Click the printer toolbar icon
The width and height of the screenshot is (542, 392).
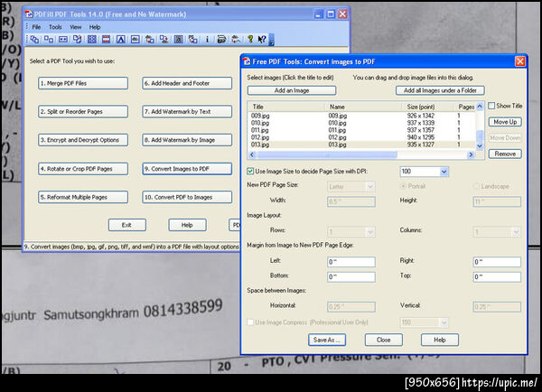coord(221,40)
